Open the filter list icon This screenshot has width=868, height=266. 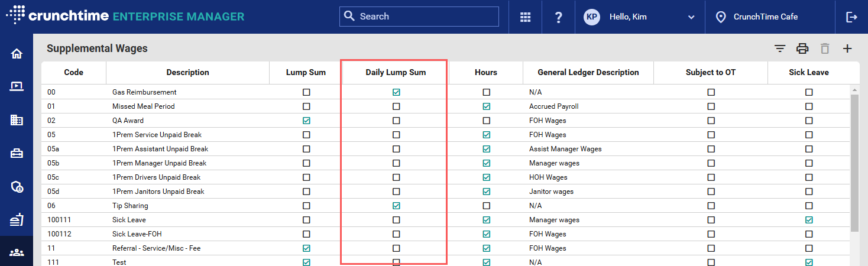[x=780, y=48]
